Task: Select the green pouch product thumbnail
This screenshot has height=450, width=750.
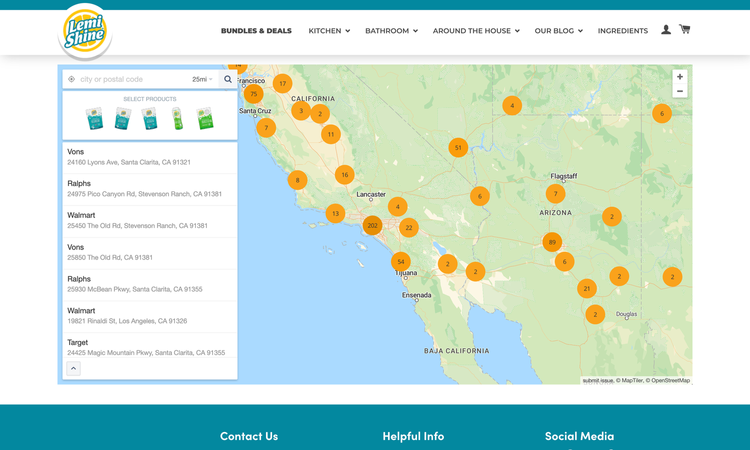Action: [205, 118]
